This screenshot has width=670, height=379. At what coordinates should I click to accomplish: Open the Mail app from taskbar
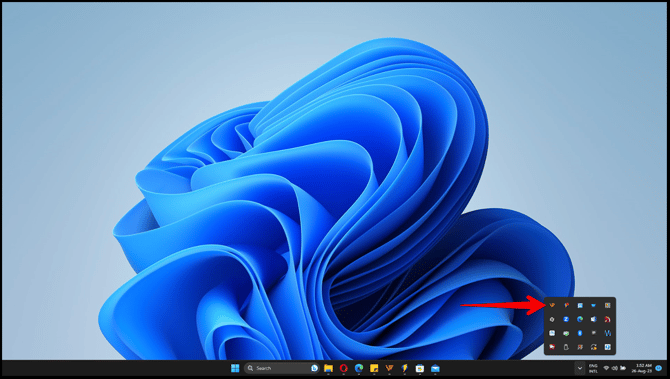435,368
